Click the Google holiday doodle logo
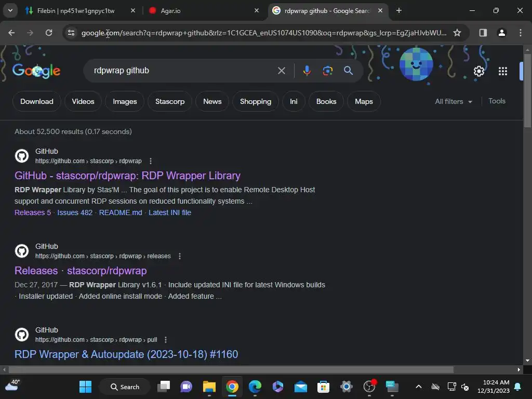 click(x=36, y=71)
